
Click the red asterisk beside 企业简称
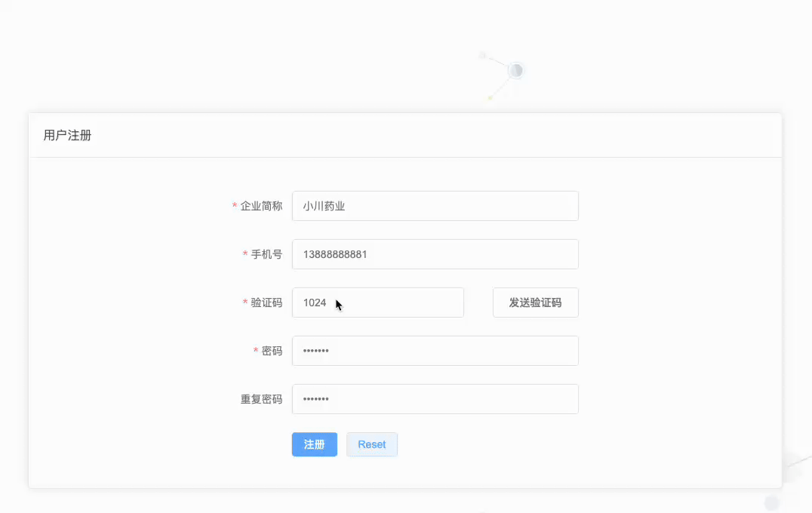[x=235, y=207]
